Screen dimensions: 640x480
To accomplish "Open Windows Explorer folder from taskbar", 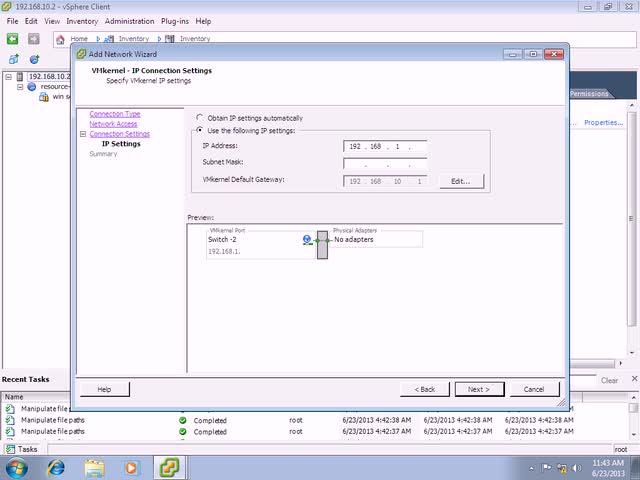I will tap(94, 468).
